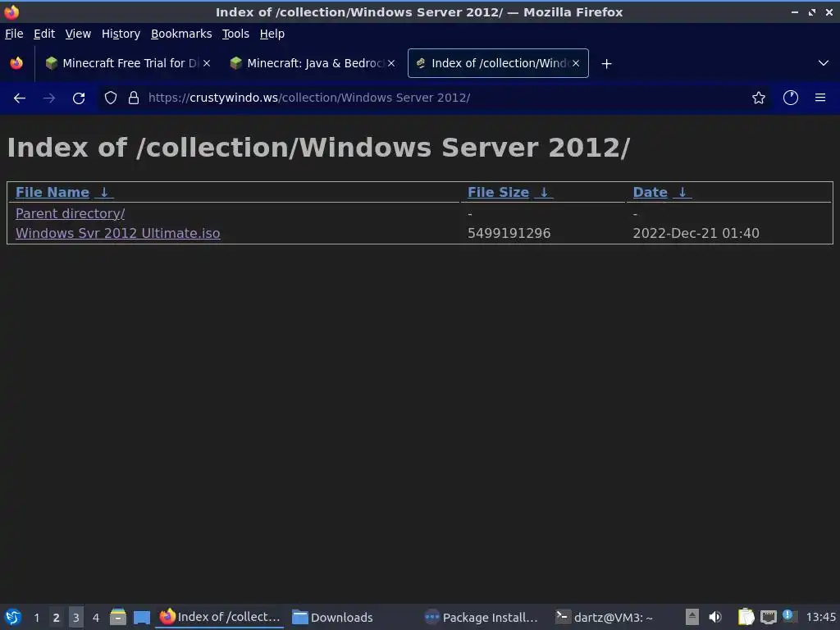Open the volume control tray icon
The image size is (840, 630).
point(715,617)
